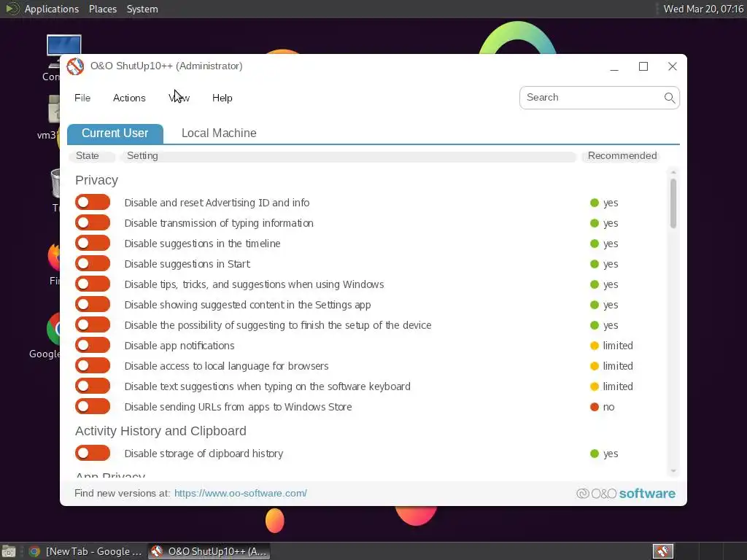Viewport: 747px width, 560px height.
Task: Click Activity History and Clipboard heading
Action: (x=160, y=431)
